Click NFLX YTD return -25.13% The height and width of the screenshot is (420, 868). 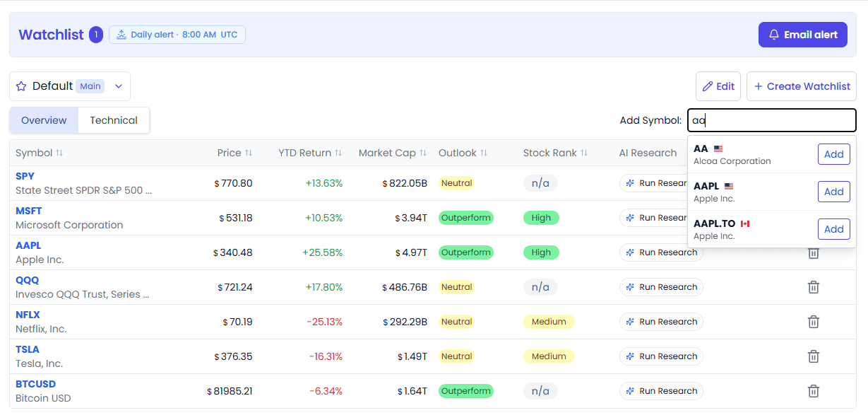[x=325, y=322]
